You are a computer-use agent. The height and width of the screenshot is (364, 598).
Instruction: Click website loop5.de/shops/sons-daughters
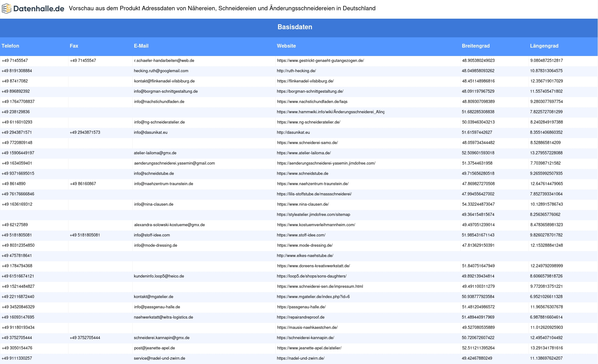coord(311,276)
